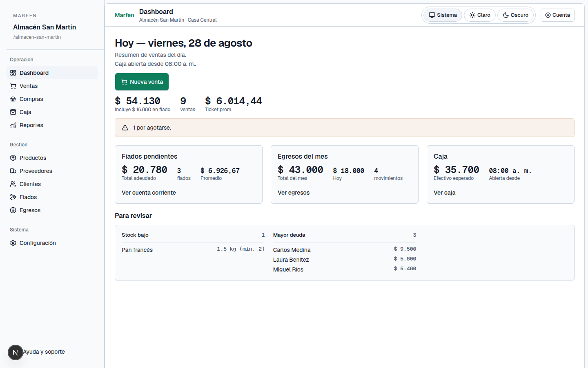Click the '1 por agotarse.' alert banner
The image size is (588, 368).
[345, 128]
